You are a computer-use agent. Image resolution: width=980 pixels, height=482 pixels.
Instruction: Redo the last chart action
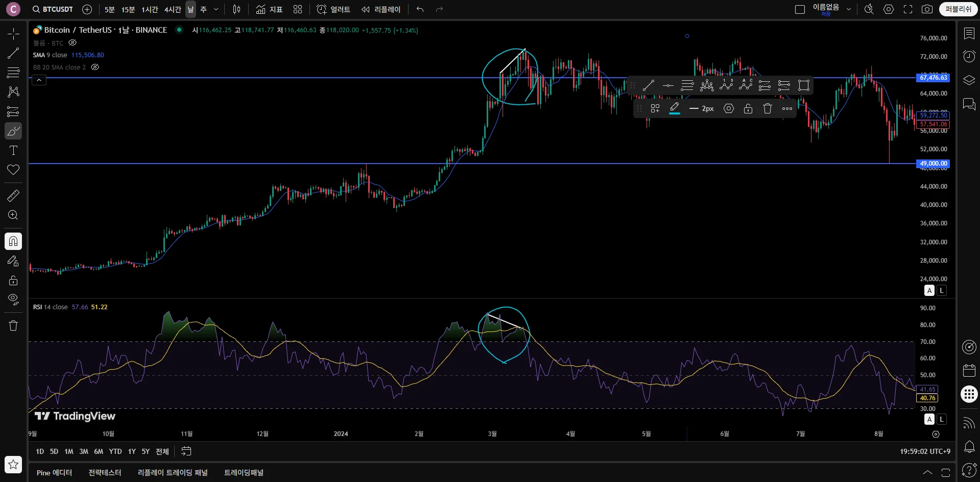point(439,9)
